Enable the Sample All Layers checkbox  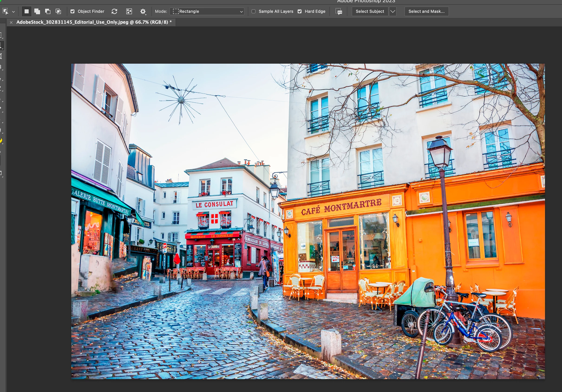(x=254, y=11)
